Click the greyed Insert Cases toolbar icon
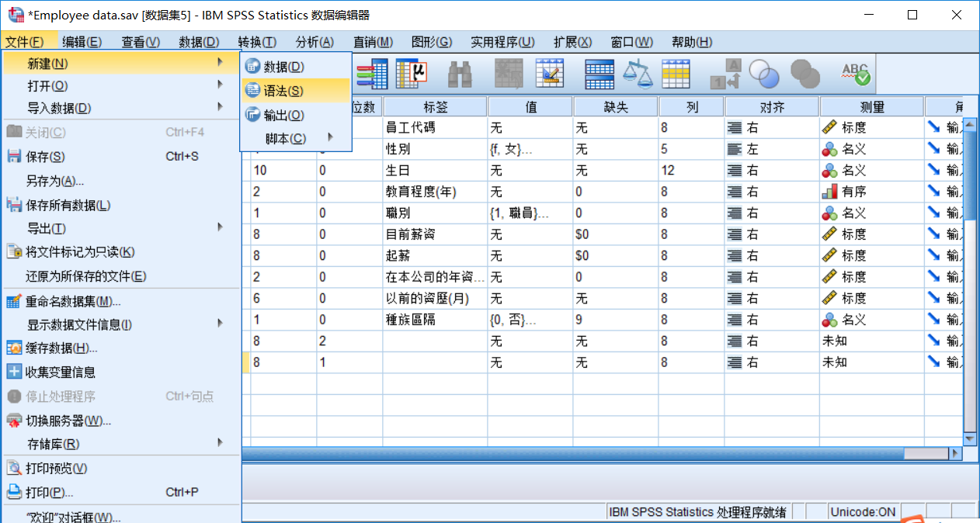Screen dimensions: 980x523 [x=509, y=74]
